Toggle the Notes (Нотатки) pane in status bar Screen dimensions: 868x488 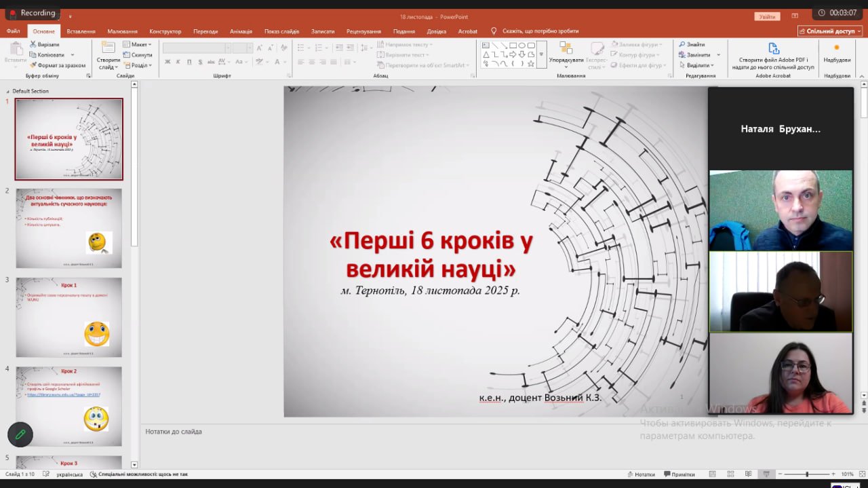coord(640,474)
